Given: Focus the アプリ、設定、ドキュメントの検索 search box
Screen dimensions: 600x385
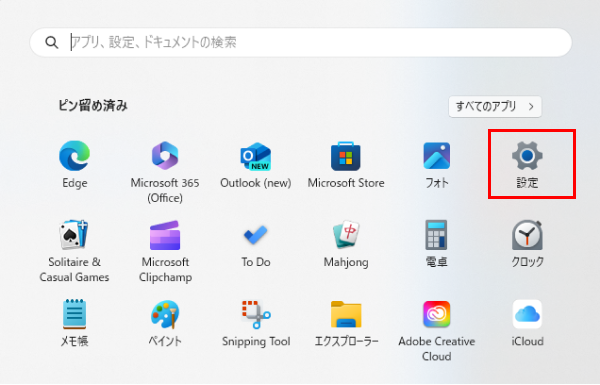Looking at the screenshot, I should [x=301, y=42].
